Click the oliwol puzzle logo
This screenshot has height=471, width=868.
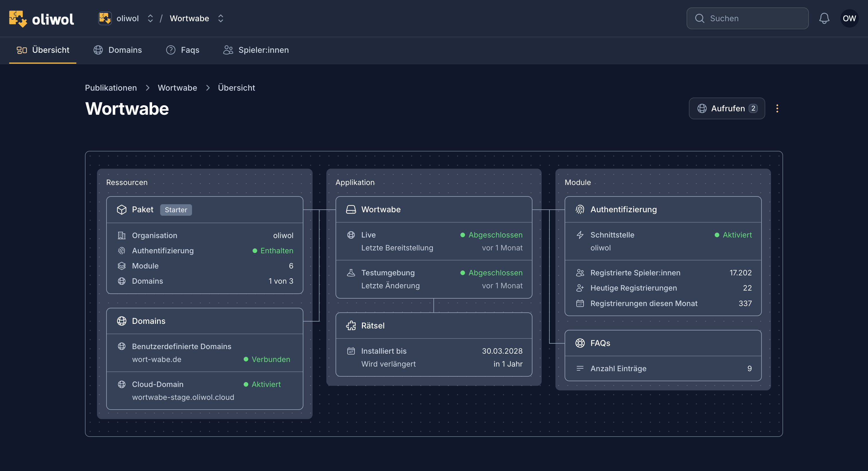coord(18,19)
